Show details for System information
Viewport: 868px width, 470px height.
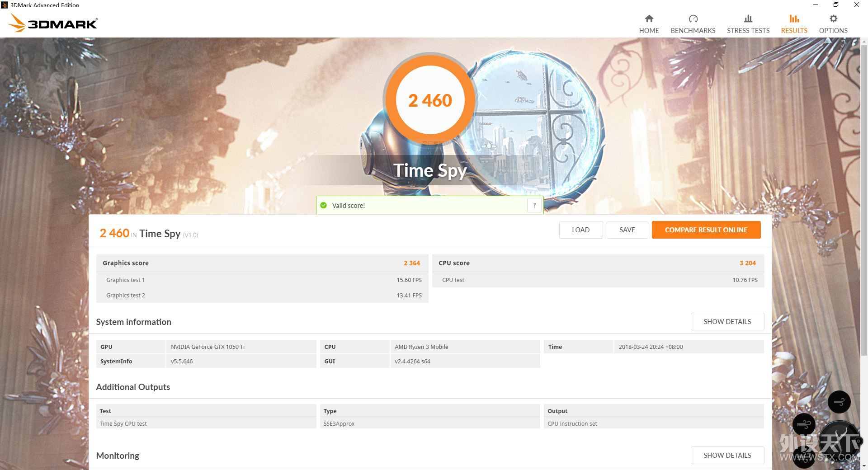[727, 321]
